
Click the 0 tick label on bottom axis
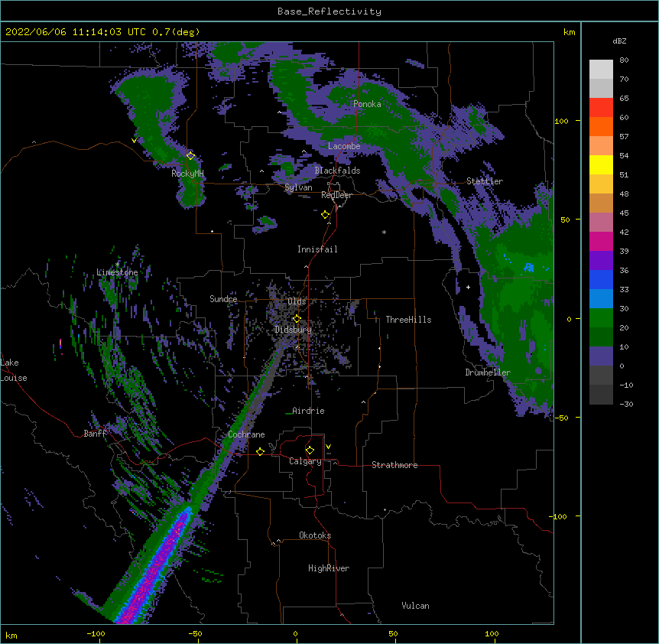(x=295, y=633)
